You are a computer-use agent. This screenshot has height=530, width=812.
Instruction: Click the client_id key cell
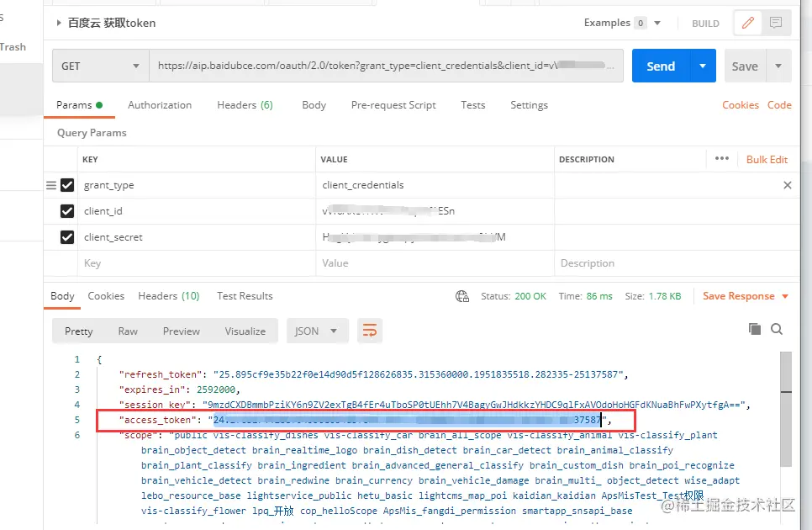tap(197, 211)
